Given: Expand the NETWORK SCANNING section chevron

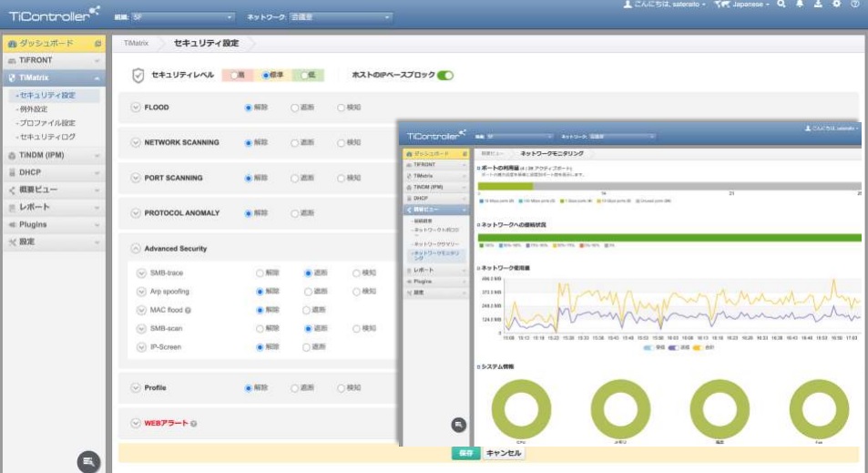Looking at the screenshot, I should click(136, 142).
